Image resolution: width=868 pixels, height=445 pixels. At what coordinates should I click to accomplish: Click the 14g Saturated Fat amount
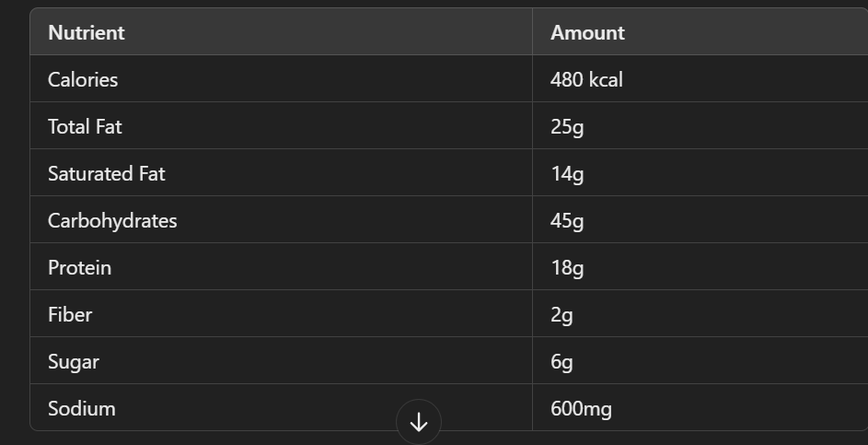[x=567, y=174]
